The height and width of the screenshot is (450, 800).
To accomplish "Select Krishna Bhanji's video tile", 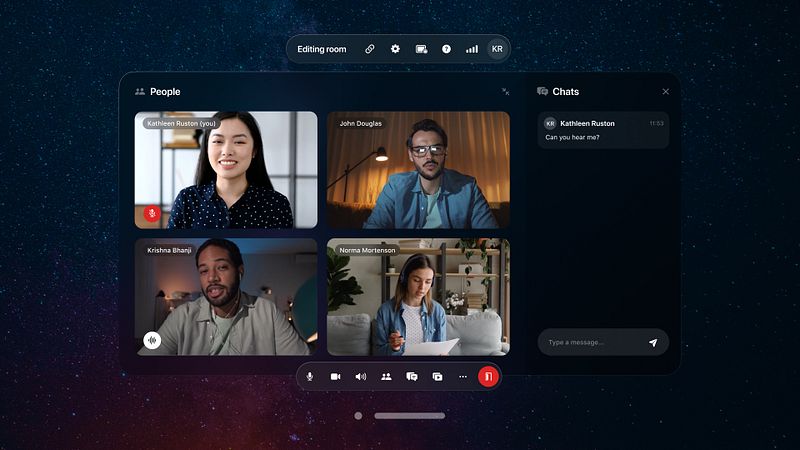I will (x=226, y=297).
